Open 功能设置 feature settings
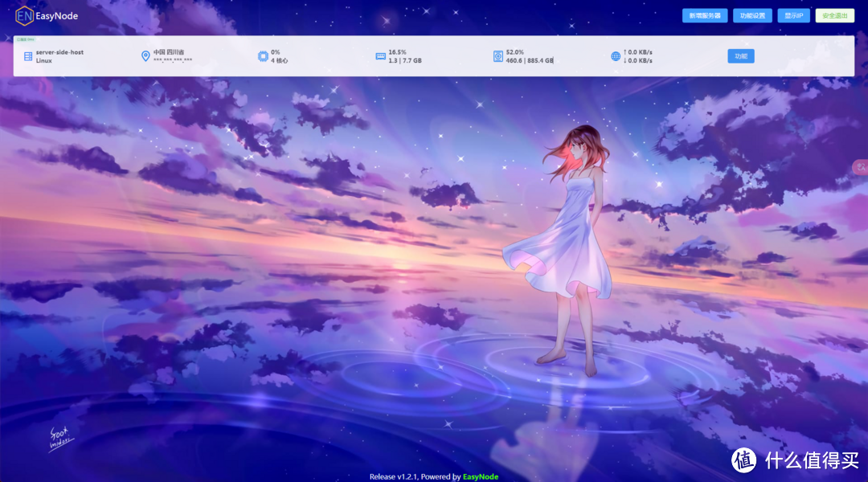This screenshot has height=482, width=868. 754,15
